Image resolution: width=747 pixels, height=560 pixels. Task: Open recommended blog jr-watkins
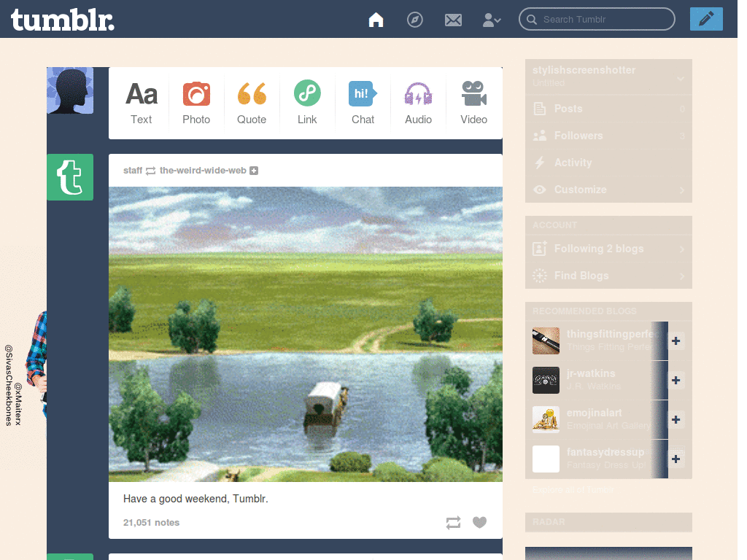tap(591, 373)
